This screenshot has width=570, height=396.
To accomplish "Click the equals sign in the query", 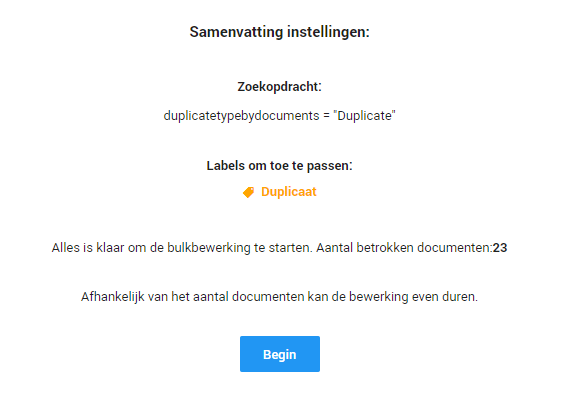I will point(326,116).
